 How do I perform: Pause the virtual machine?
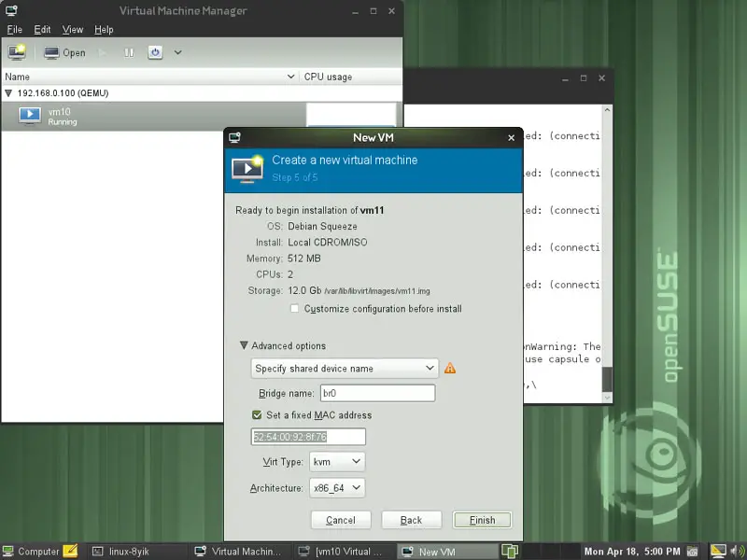(130, 52)
